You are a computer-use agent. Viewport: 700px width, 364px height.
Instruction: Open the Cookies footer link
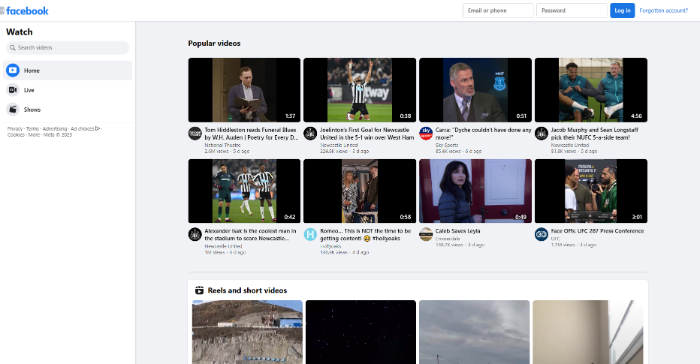pos(16,135)
